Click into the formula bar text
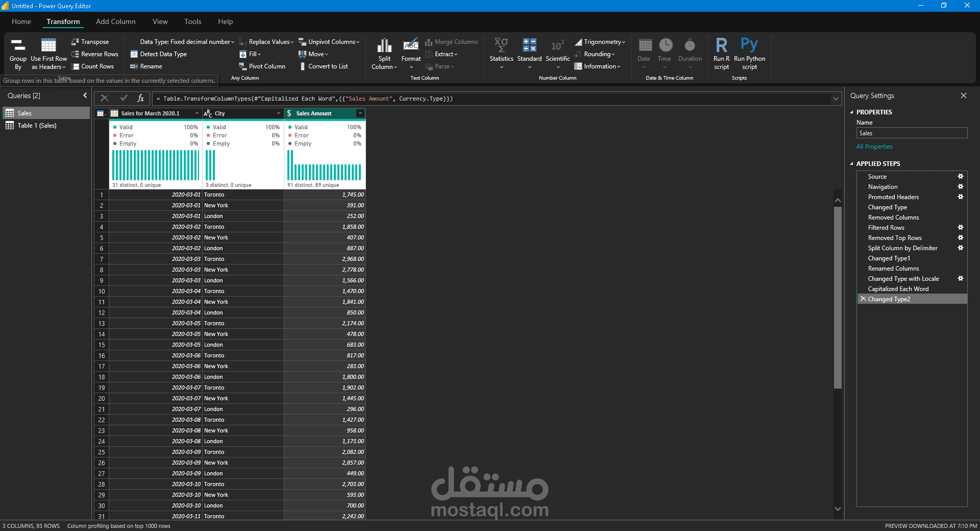This screenshot has width=980, height=531. tap(491, 99)
